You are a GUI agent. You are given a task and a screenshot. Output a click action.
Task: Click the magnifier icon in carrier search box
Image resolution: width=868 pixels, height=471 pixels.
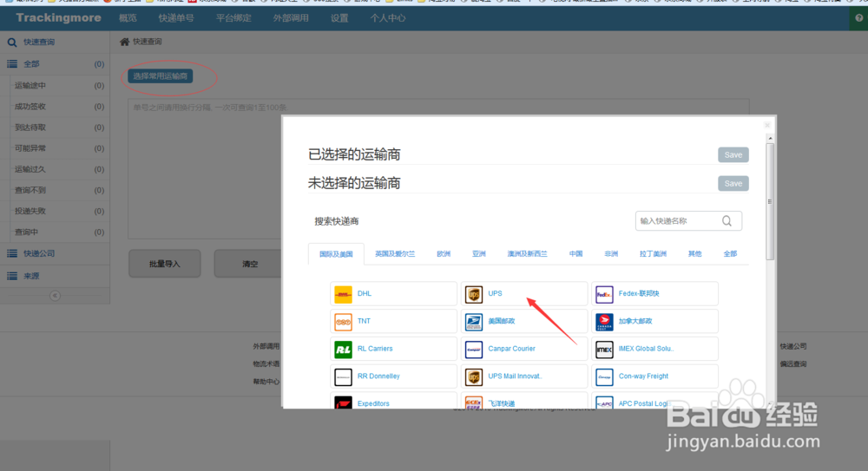coord(727,221)
